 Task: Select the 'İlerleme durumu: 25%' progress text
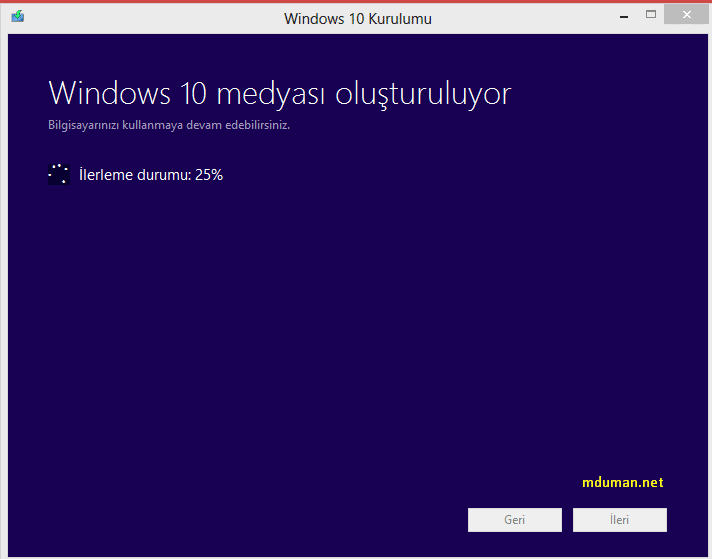tap(151, 175)
